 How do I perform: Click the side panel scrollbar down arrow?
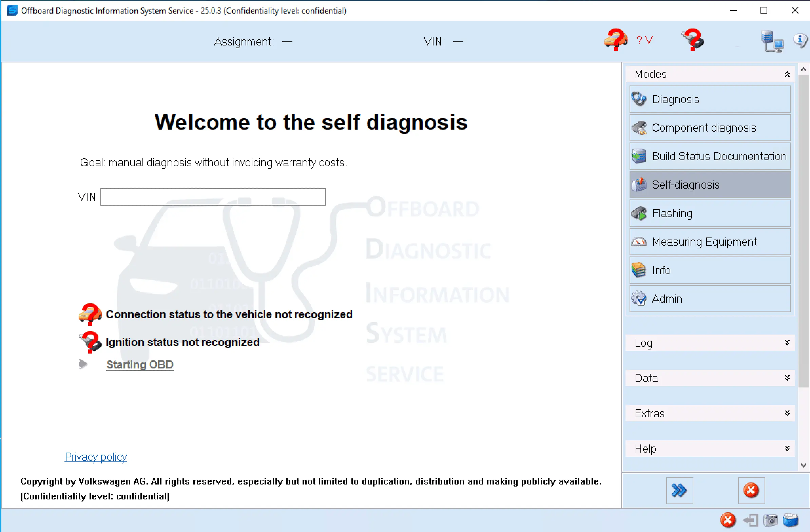804,465
